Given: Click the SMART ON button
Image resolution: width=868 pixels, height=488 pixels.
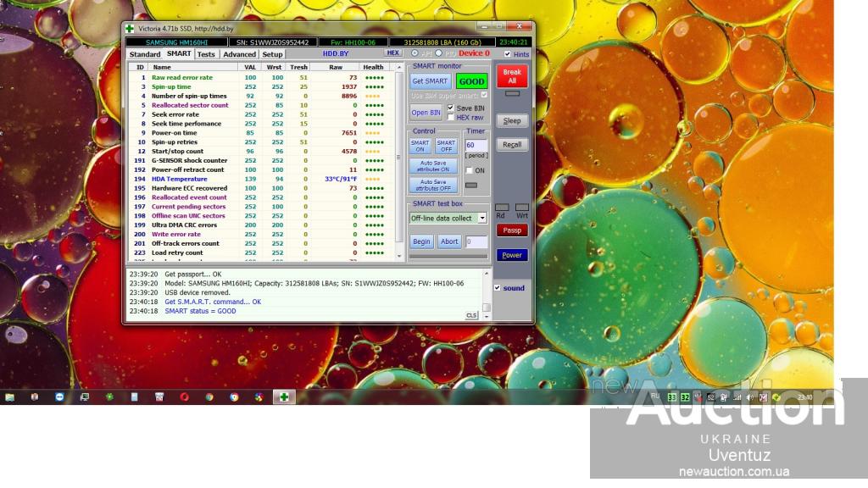Looking at the screenshot, I should [x=420, y=146].
